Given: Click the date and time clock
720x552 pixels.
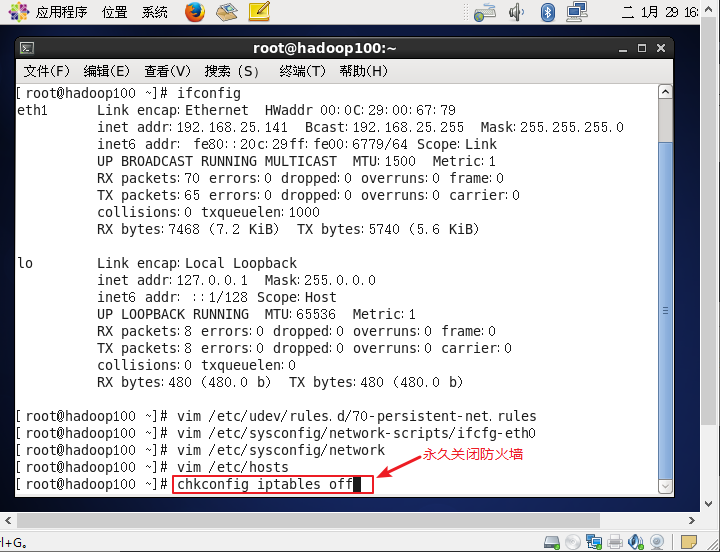Looking at the screenshot, I should [x=660, y=12].
